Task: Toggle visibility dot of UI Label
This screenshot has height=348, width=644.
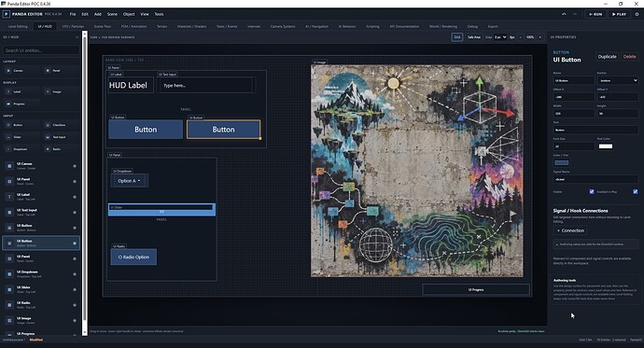Action: [x=75, y=197]
